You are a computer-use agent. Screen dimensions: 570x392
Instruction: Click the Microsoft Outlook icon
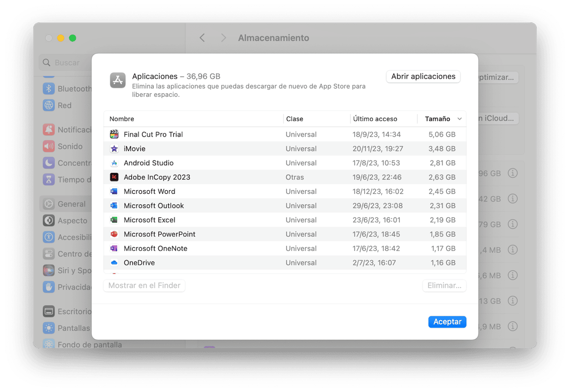click(114, 206)
